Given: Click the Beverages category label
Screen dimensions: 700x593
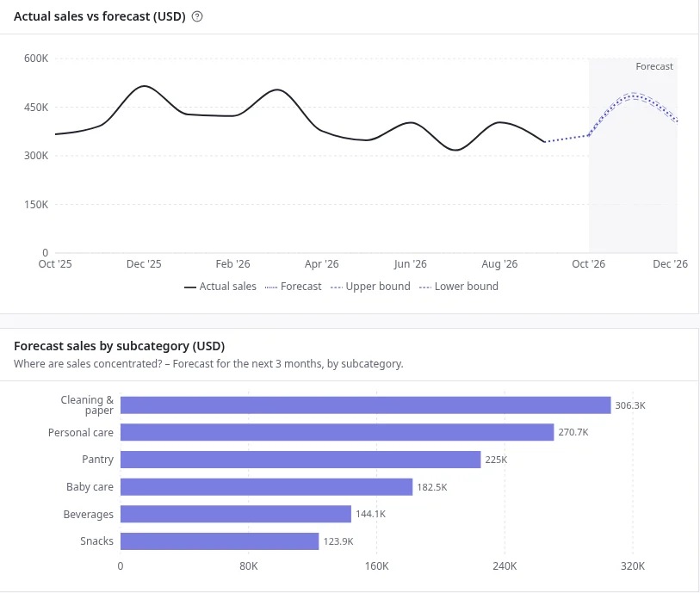Looking at the screenshot, I should (89, 515).
